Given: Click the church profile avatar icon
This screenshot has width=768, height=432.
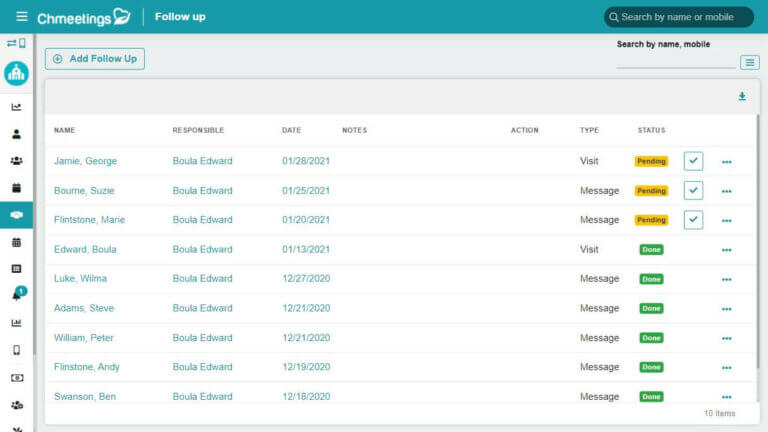Looking at the screenshot, I should coord(16,73).
